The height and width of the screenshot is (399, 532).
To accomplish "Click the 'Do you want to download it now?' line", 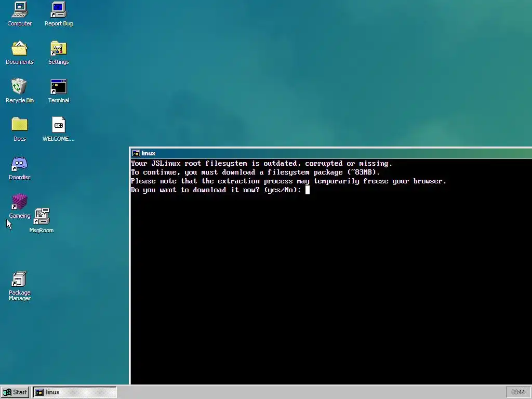I will (216, 190).
